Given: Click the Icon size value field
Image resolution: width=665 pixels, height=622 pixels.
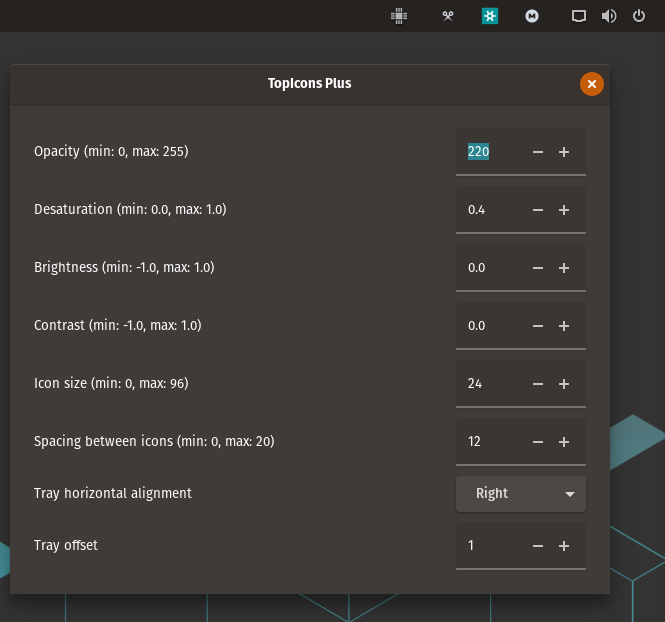Looking at the screenshot, I should pyautogui.click(x=490, y=384).
